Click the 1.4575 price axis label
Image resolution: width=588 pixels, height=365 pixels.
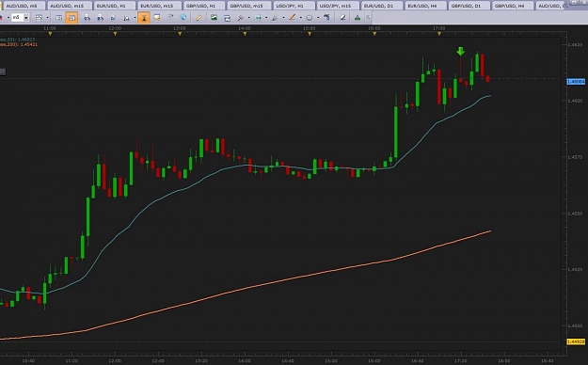575,157
